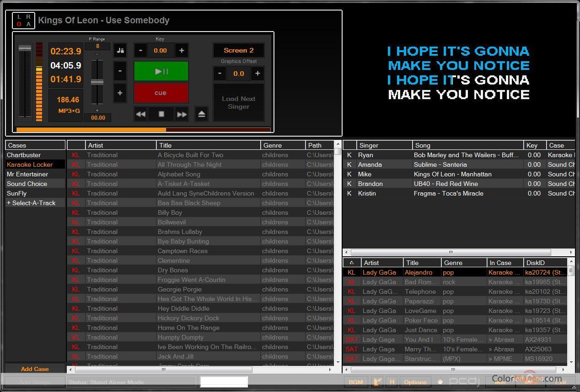The image size is (580, 392).
Task: Click the pitch slider handle
Action: (97, 82)
